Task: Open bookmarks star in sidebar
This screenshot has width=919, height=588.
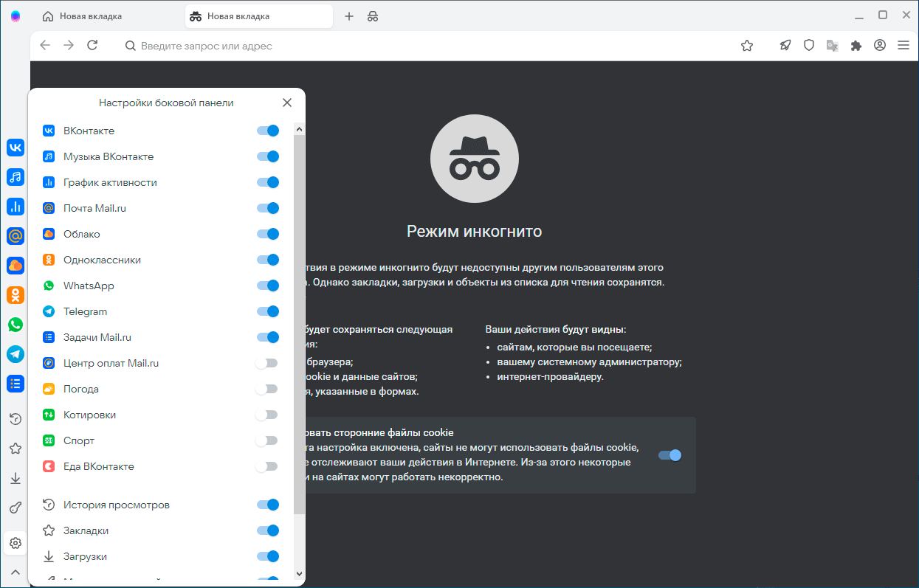Action: (x=16, y=449)
